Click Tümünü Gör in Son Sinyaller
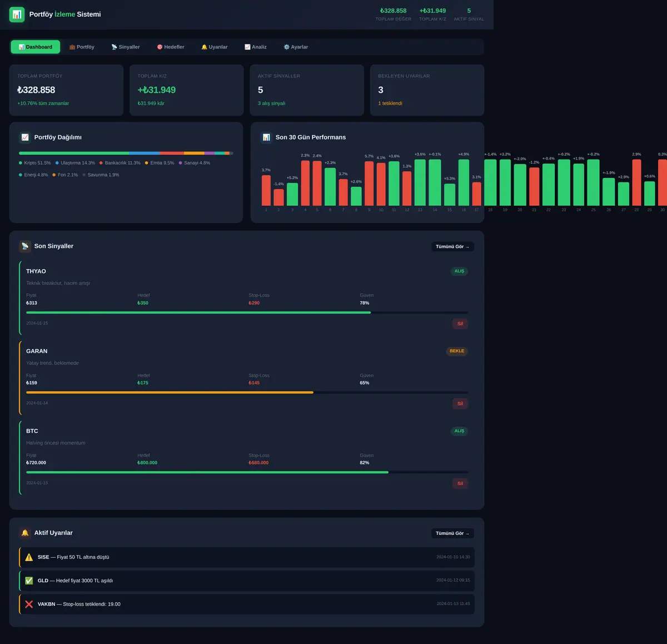This screenshot has width=667, height=644. tap(452, 246)
